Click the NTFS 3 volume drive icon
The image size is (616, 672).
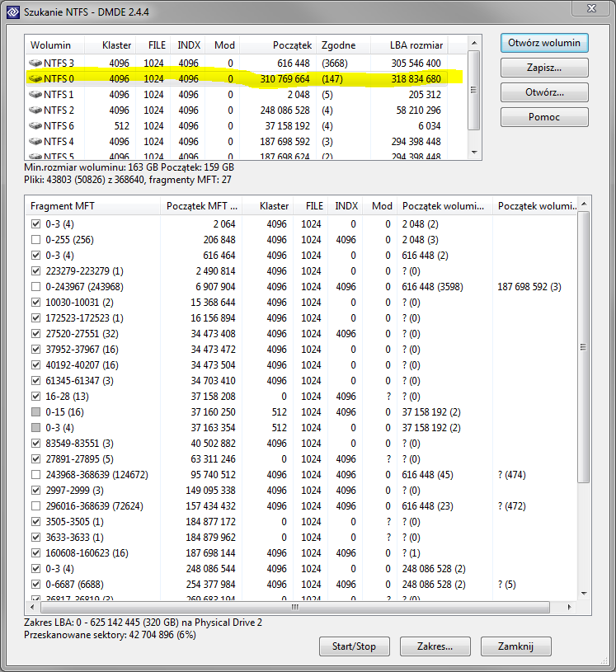35,63
